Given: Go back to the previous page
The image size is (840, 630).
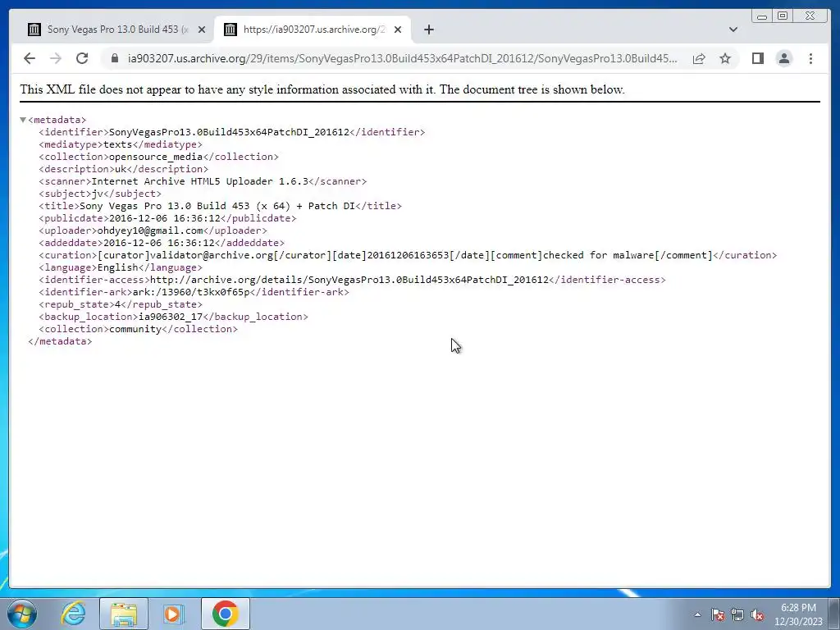Looking at the screenshot, I should coord(30,58).
